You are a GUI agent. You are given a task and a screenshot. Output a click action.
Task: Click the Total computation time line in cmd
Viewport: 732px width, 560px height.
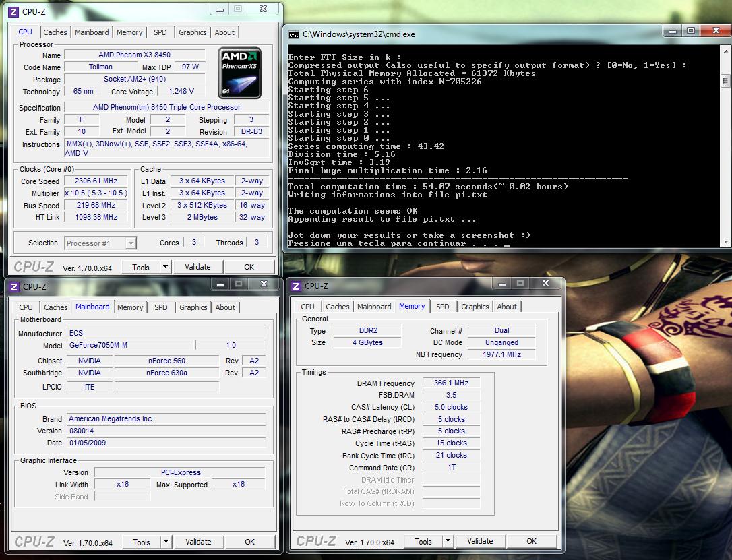click(428, 187)
